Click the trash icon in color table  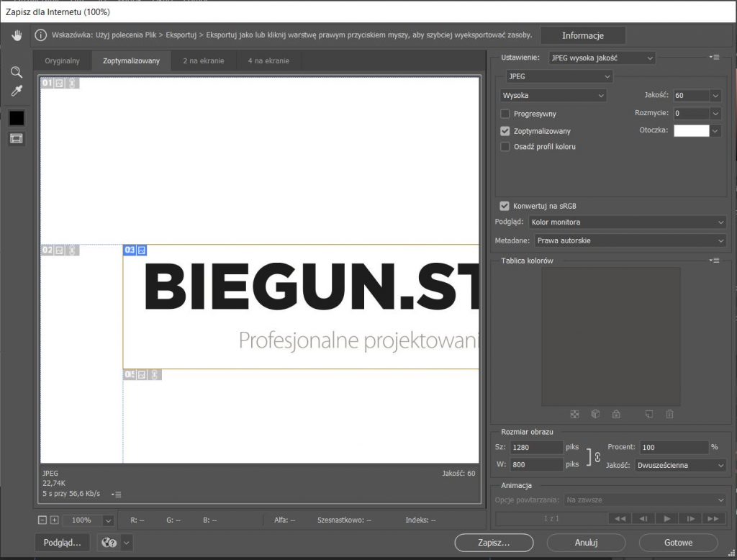[670, 414]
